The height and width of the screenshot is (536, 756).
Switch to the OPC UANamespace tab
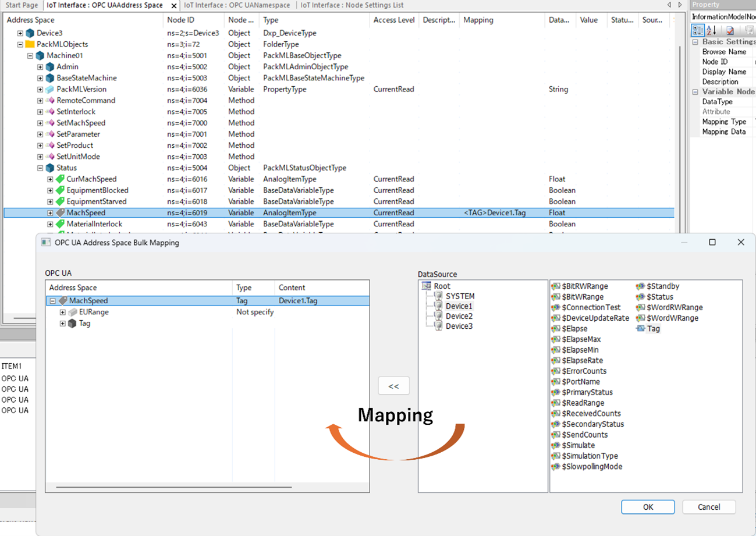coord(237,5)
